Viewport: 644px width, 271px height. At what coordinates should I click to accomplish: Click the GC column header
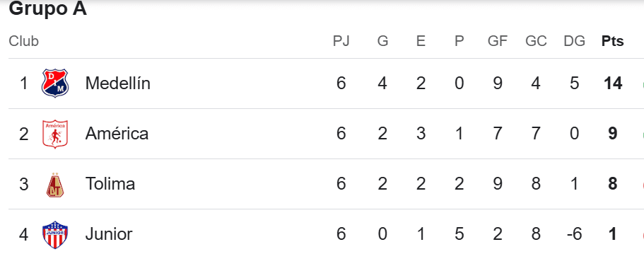click(x=536, y=41)
